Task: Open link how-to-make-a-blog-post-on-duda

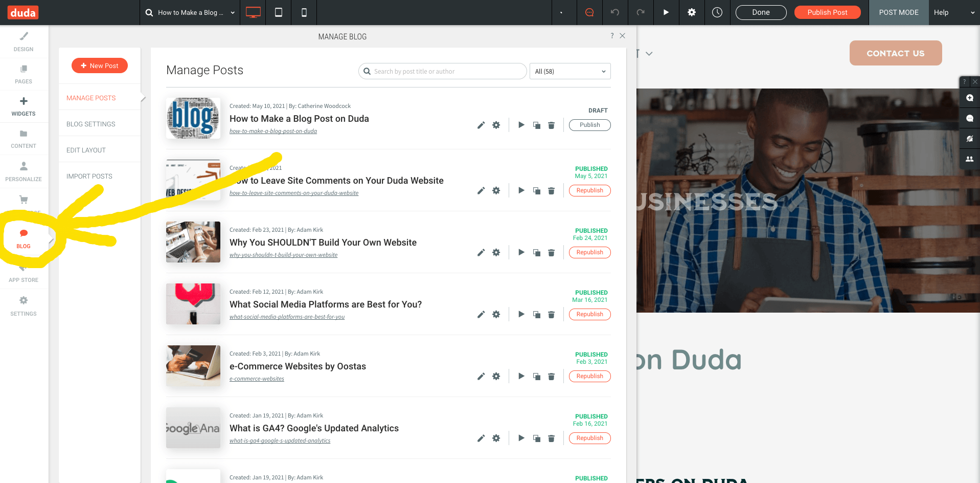Action: tap(273, 131)
